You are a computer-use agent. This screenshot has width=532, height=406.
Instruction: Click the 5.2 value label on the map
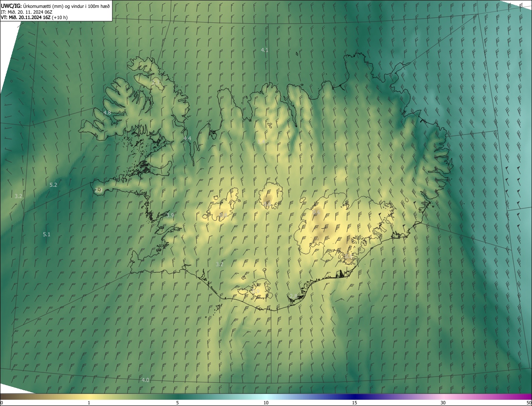click(x=53, y=185)
